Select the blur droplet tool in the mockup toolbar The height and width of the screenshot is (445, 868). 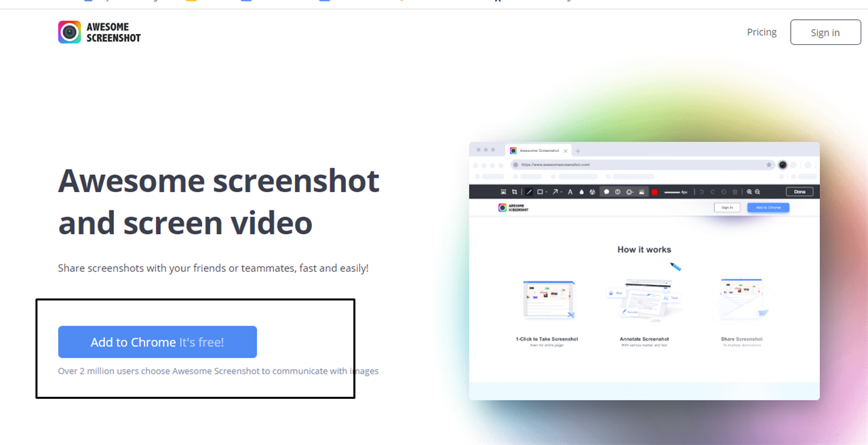pyautogui.click(x=581, y=192)
